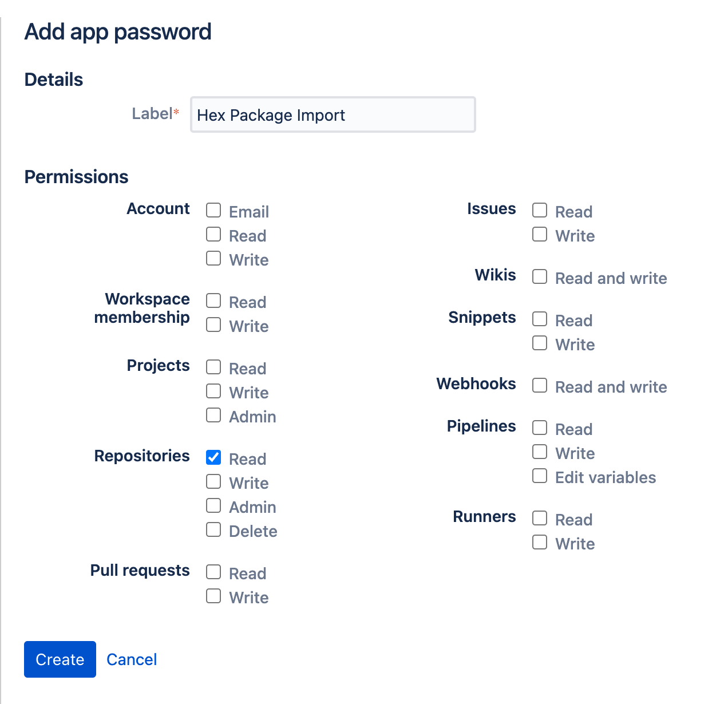Enable Repositories Write permission
This screenshot has width=728, height=704.
pyautogui.click(x=213, y=481)
